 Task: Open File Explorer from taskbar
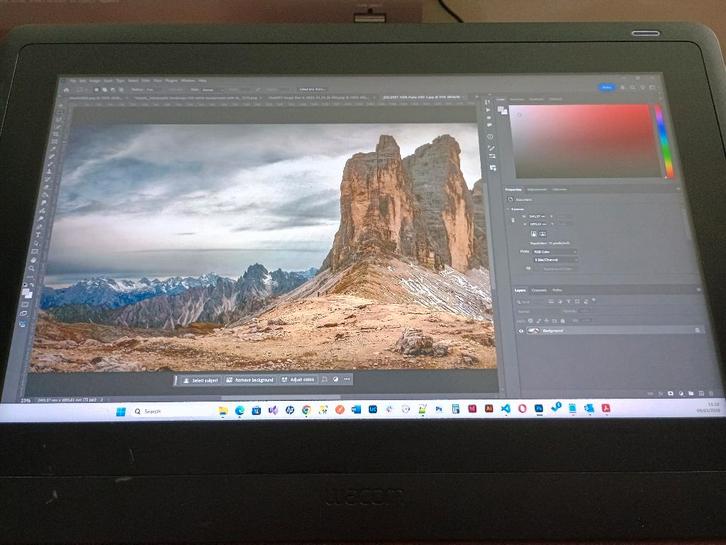(x=223, y=410)
